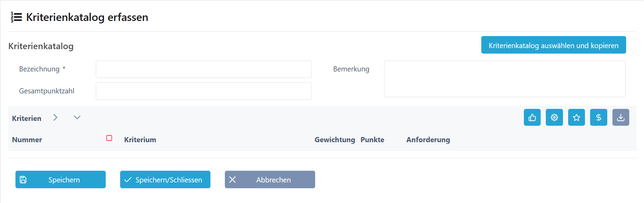Open the gear settings icon in Kriterien toolbar
The image size is (644, 203).
point(554,117)
